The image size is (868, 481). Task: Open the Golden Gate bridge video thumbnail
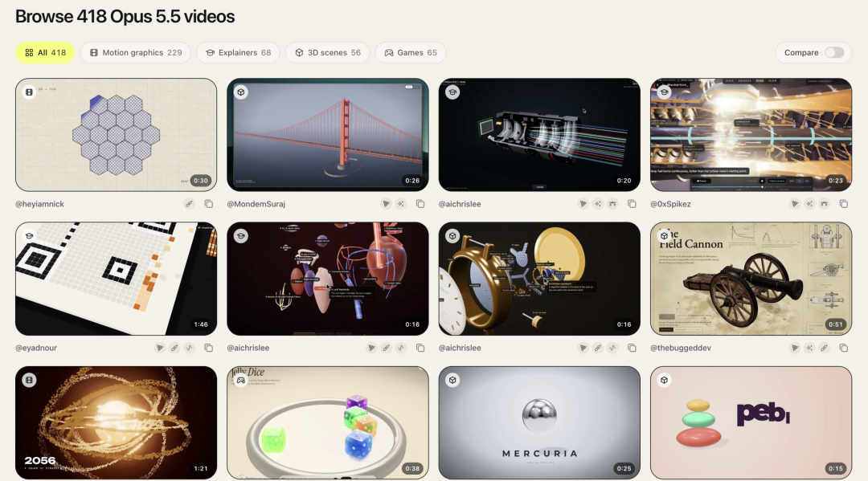click(328, 135)
